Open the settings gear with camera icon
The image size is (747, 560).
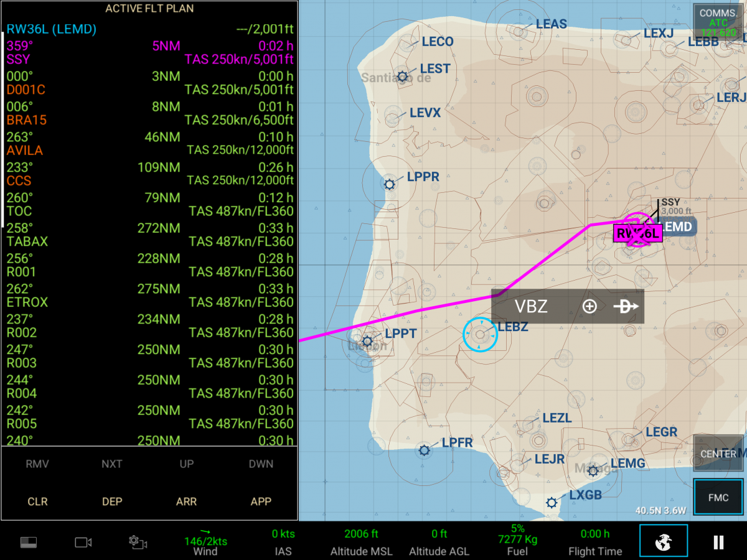click(138, 542)
